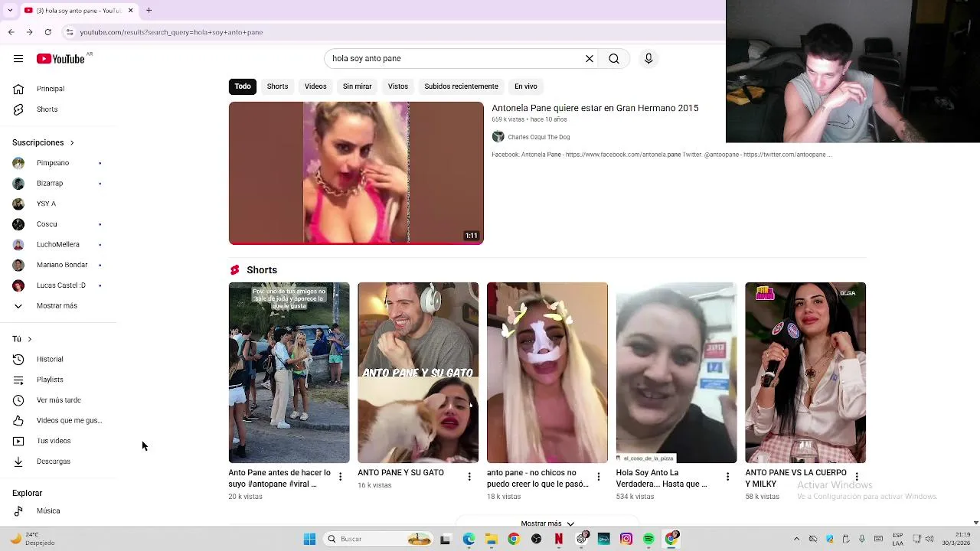
Task: Click the Windows taskbar Buscar box
Action: coord(378,540)
